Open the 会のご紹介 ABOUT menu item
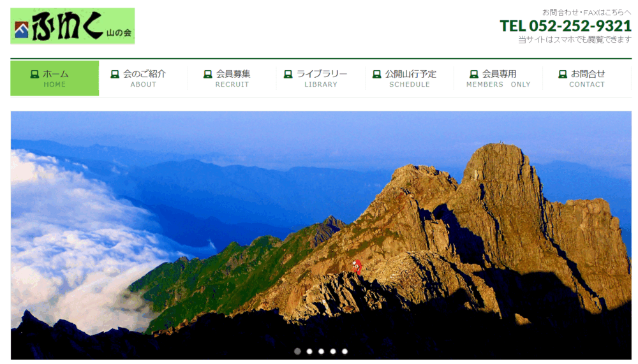This screenshot has height=364, width=638. click(x=143, y=78)
